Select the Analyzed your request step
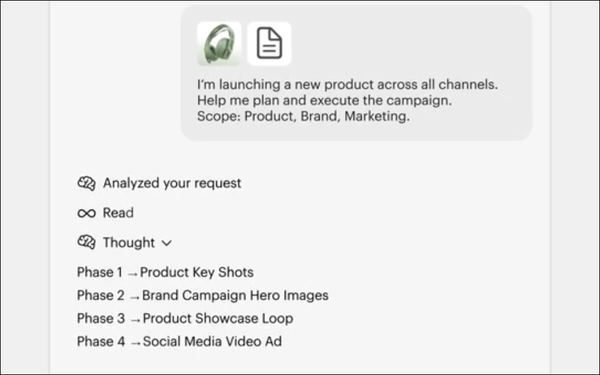The width and height of the screenshot is (600, 375). [172, 183]
